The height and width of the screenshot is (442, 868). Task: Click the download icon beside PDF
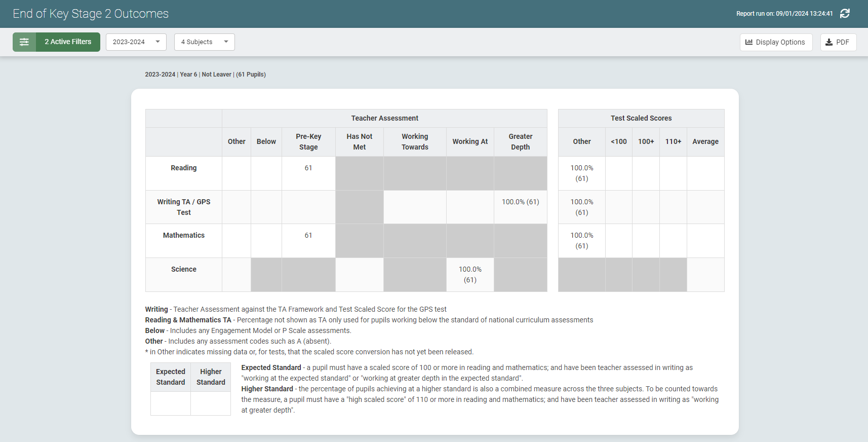tap(829, 42)
